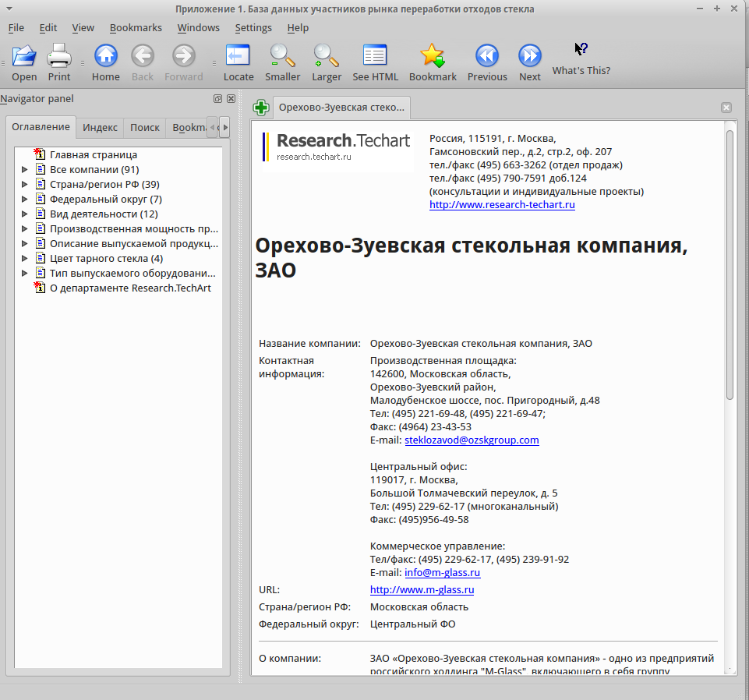This screenshot has width=749, height=700.
Task: Expand Федеральный округ (7) node
Action: click(x=24, y=200)
